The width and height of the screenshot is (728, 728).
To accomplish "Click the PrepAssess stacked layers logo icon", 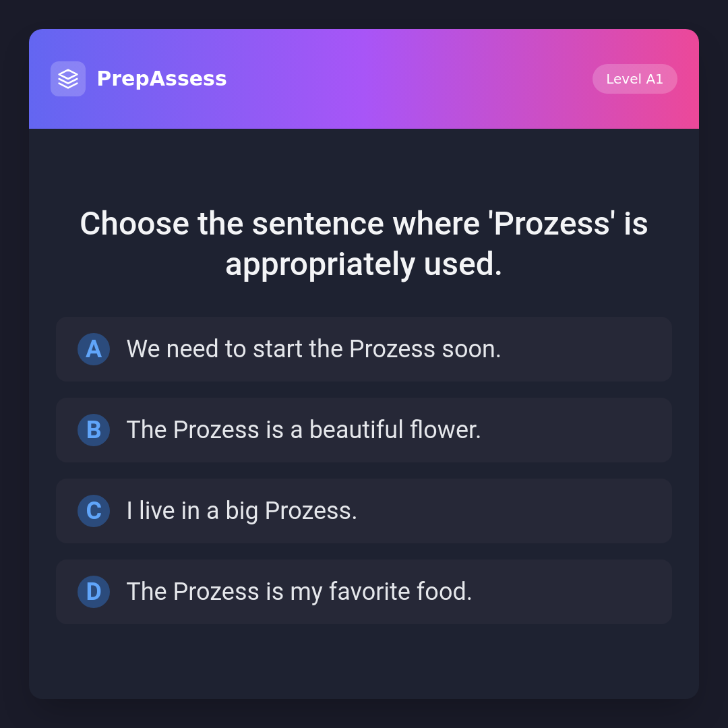I will 68,79.
